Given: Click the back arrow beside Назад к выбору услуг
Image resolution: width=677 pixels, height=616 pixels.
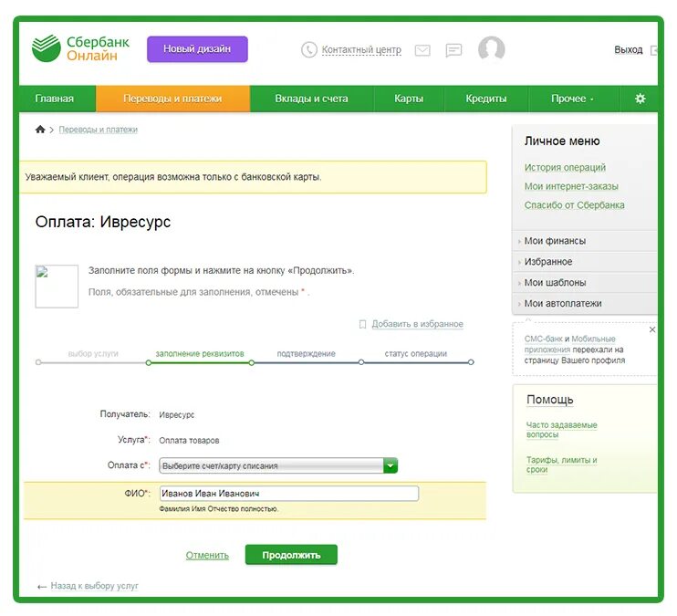Looking at the screenshot, I should pos(42,587).
